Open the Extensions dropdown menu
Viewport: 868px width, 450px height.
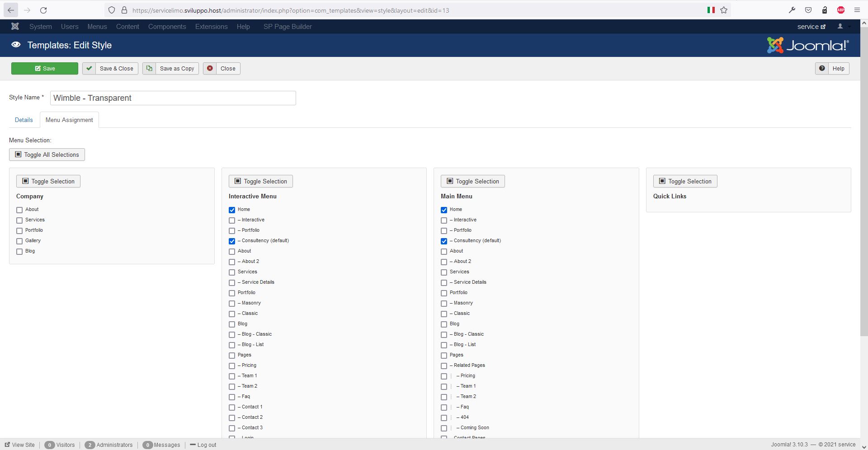pos(211,27)
